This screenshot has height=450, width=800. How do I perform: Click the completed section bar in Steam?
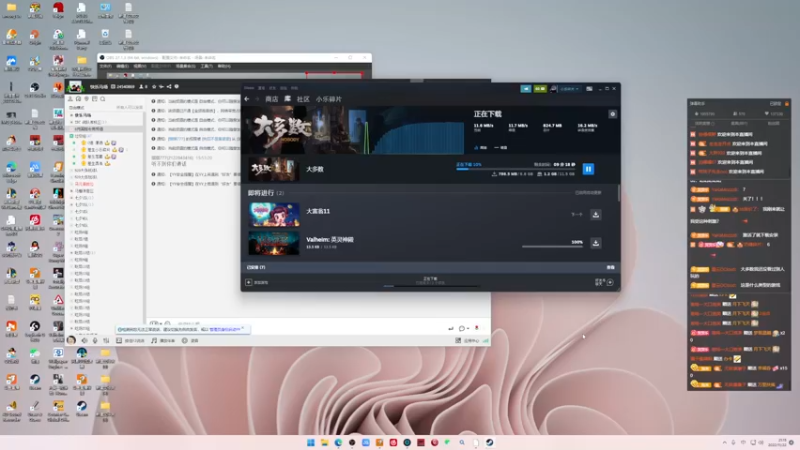(431, 267)
